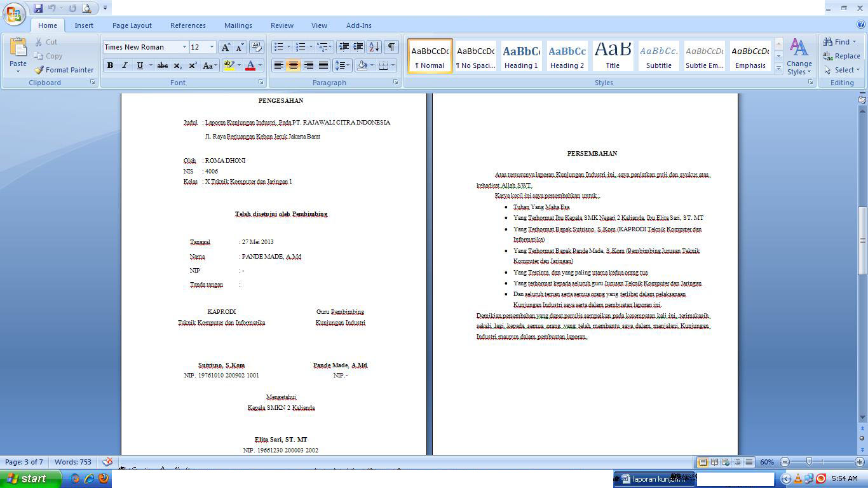
Task: Click Windows start button
Action: [x=31, y=478]
